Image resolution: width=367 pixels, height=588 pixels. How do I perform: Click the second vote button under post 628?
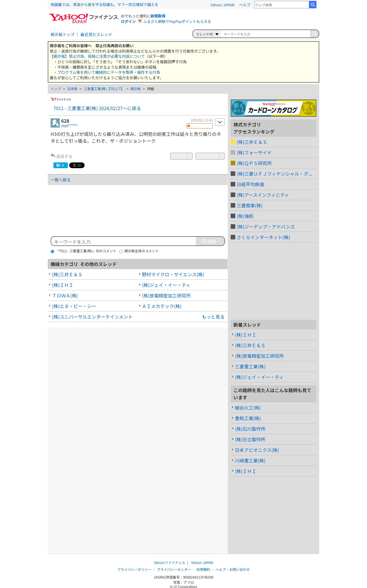(x=210, y=156)
